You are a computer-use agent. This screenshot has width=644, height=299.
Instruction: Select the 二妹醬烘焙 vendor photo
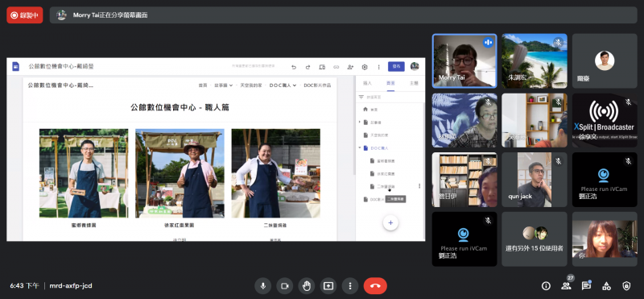(275, 173)
